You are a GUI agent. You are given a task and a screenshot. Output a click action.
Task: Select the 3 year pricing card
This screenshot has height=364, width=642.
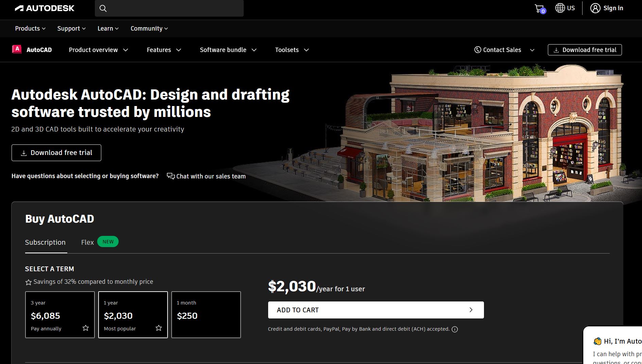(60, 314)
